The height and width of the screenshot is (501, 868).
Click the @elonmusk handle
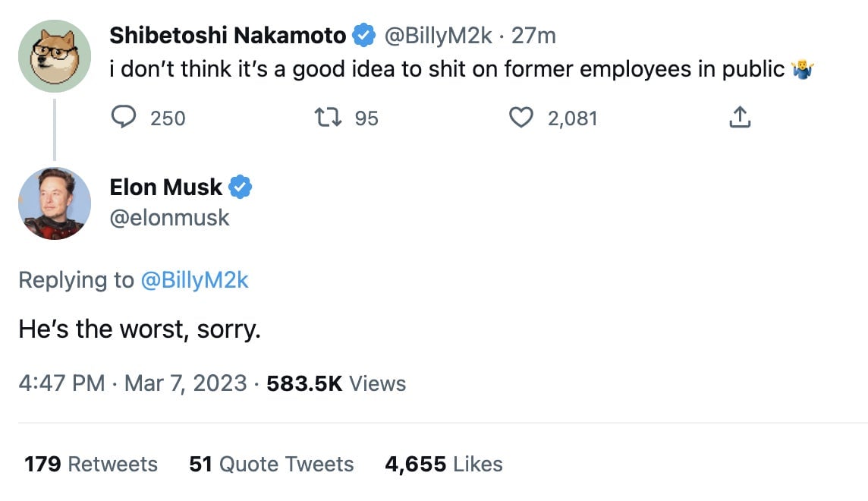coord(168,218)
